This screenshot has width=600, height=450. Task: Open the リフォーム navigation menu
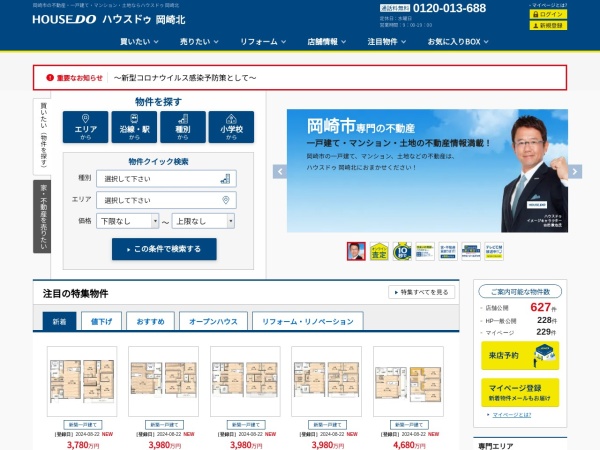tap(263, 42)
